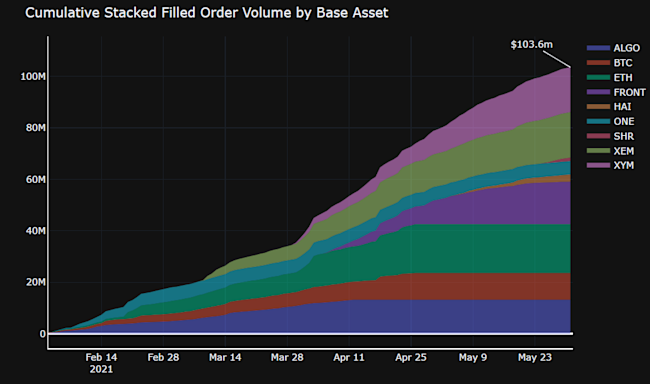Toggle the ONE series label in legend

623,122
